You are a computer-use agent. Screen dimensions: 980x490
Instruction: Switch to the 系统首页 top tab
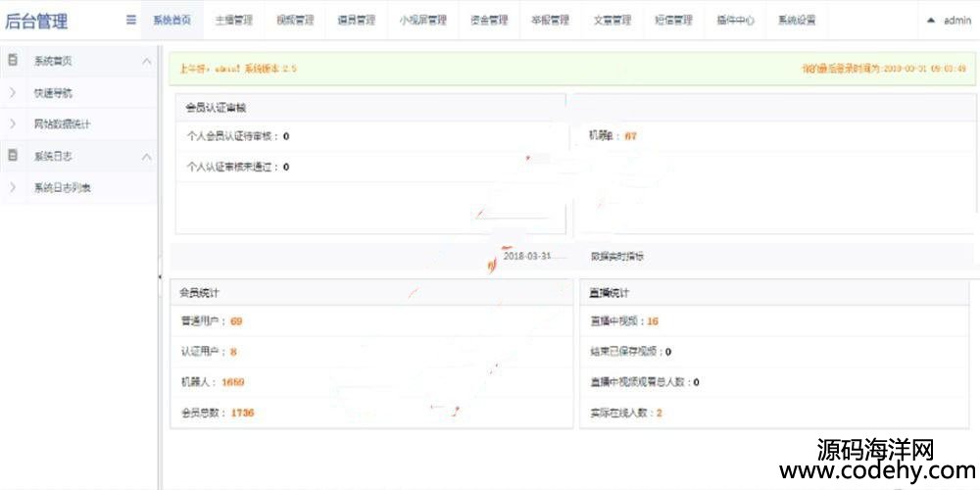pyautogui.click(x=171, y=20)
